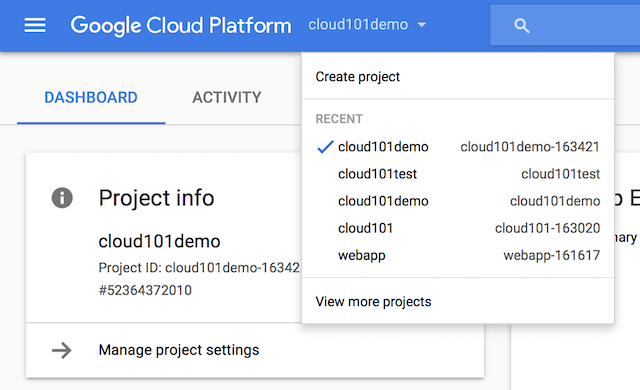
Task: Click the Project ID line in Project info
Action: (199, 268)
